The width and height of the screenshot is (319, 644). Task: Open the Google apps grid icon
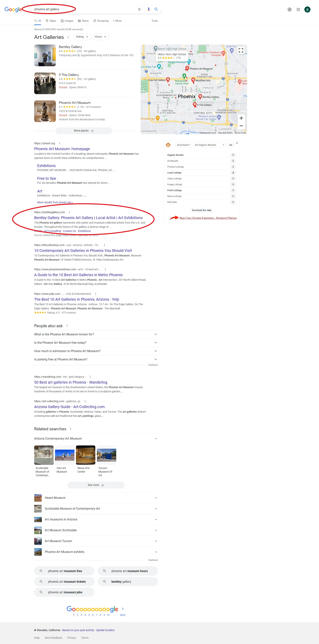coord(298,9)
